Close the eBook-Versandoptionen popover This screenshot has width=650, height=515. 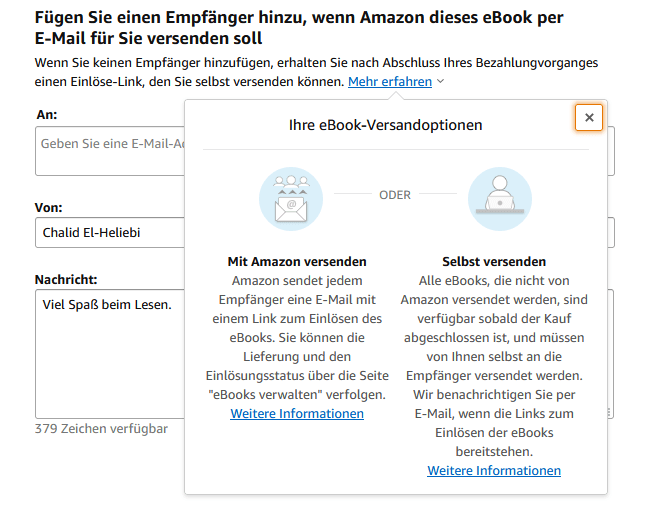click(x=589, y=118)
